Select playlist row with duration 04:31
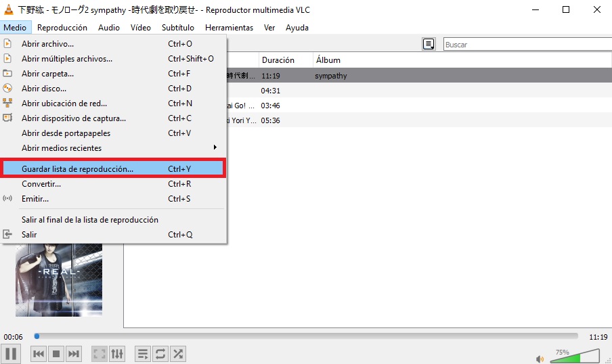This screenshot has width=612, height=364. [x=419, y=90]
